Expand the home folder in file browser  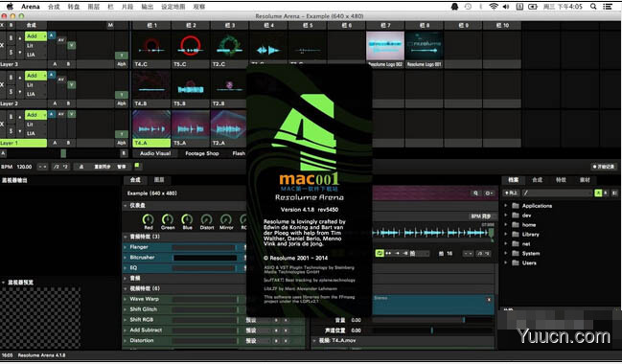(x=506, y=224)
